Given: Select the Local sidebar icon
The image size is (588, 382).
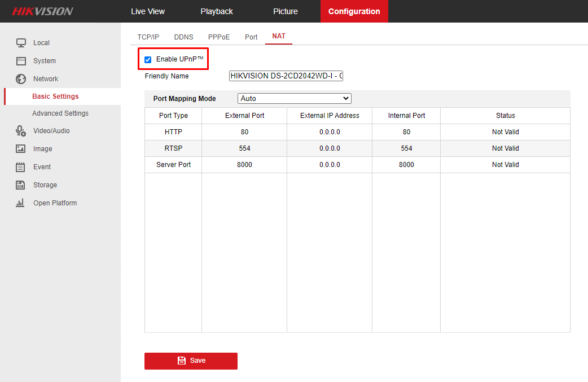Looking at the screenshot, I should [x=21, y=42].
